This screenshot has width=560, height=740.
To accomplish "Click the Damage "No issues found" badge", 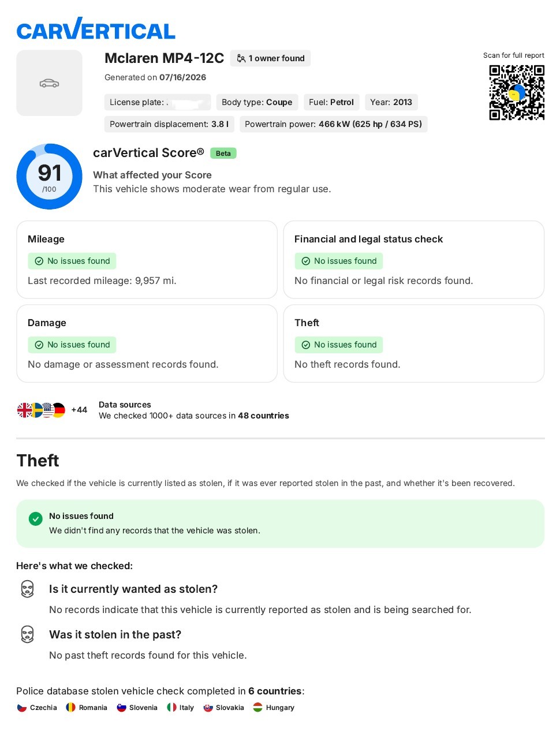I will coord(72,345).
